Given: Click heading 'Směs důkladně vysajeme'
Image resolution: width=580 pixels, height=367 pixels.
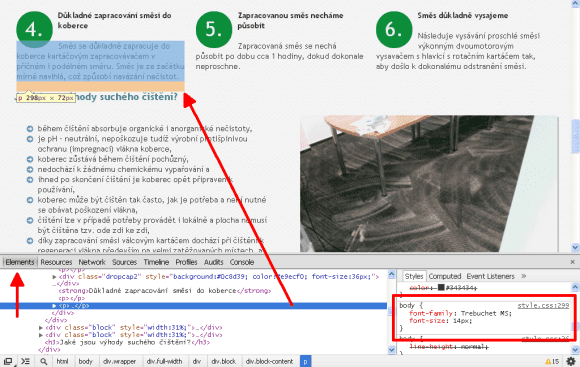Looking at the screenshot, I should point(463,16).
